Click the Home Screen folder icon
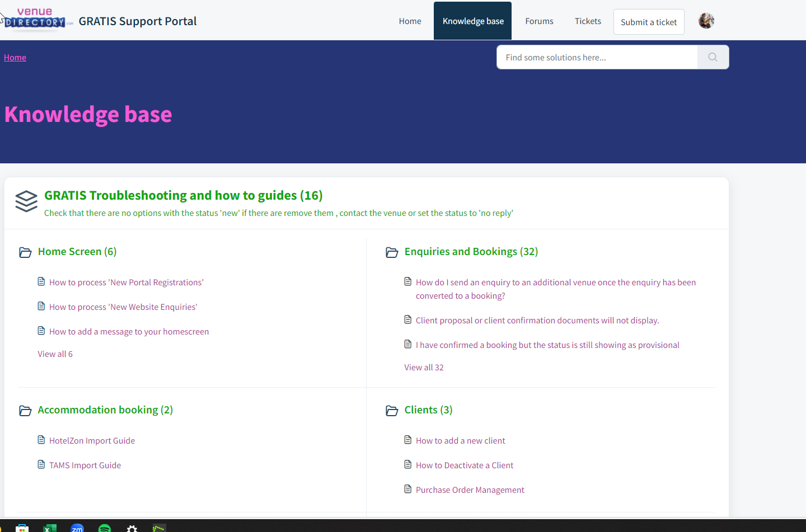Image resolution: width=806 pixels, height=532 pixels. (25, 252)
